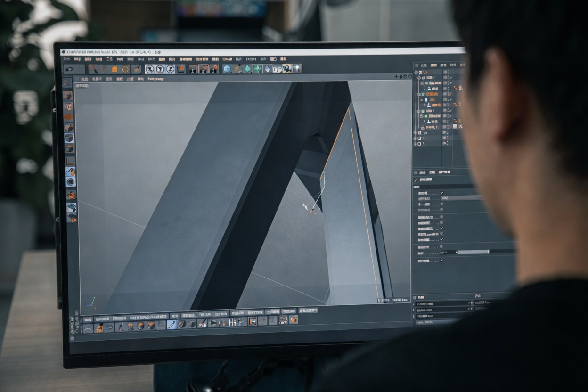Toggle the topmost checkbox in attributes panel

[x=441, y=193]
